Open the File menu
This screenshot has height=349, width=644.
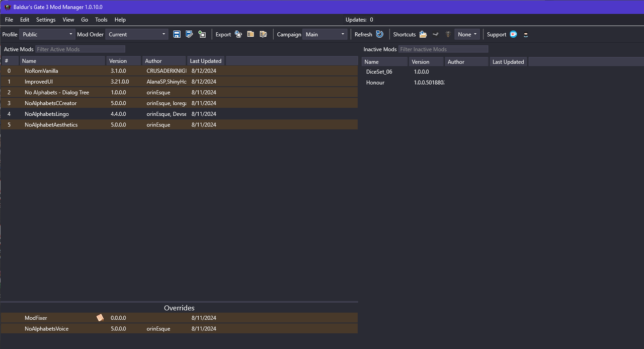(x=9, y=20)
